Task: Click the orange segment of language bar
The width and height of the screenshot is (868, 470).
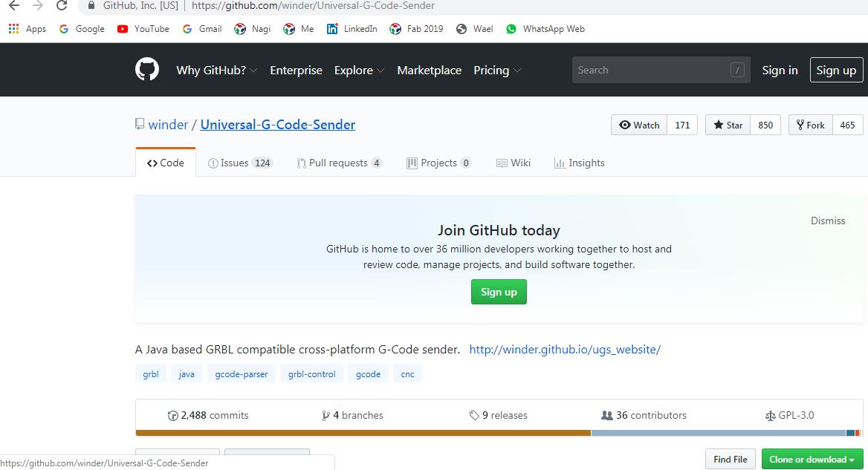Action: click(x=363, y=433)
